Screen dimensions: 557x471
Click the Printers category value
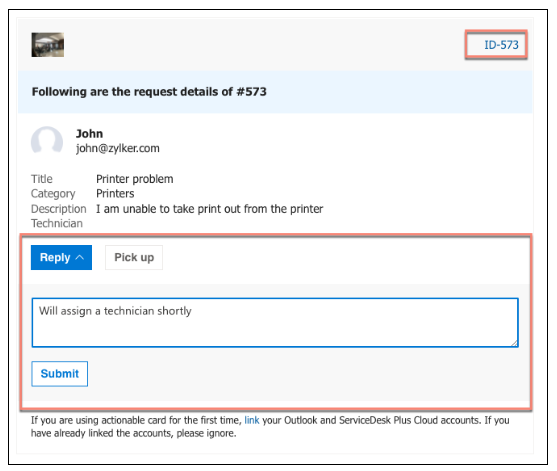[115, 194]
